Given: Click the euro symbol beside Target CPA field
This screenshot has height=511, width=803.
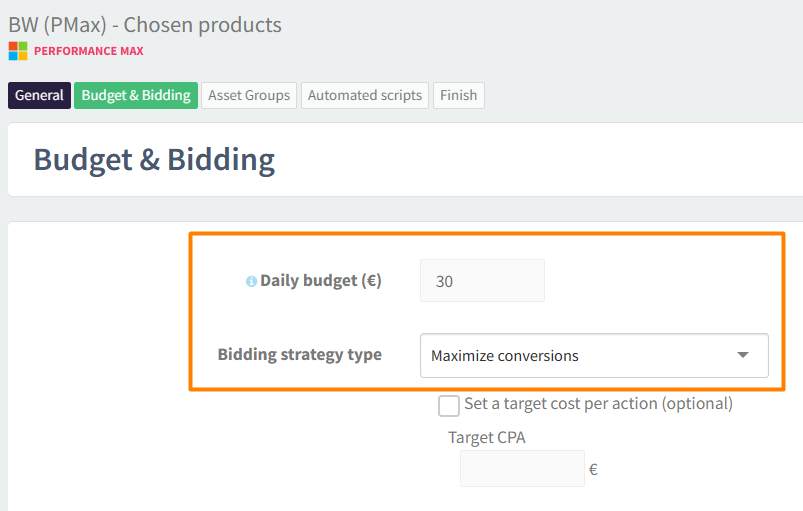Looking at the screenshot, I should (593, 469).
